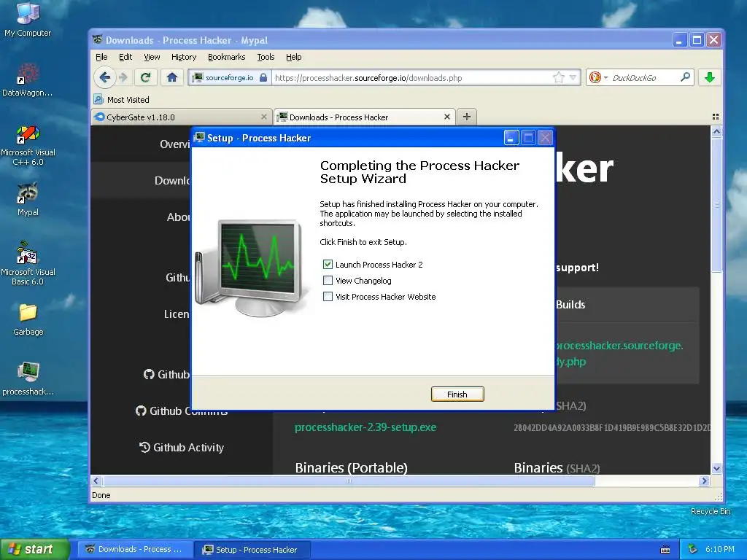
Task: Bookmark this page with the star icon
Action: pyautogui.click(x=558, y=77)
